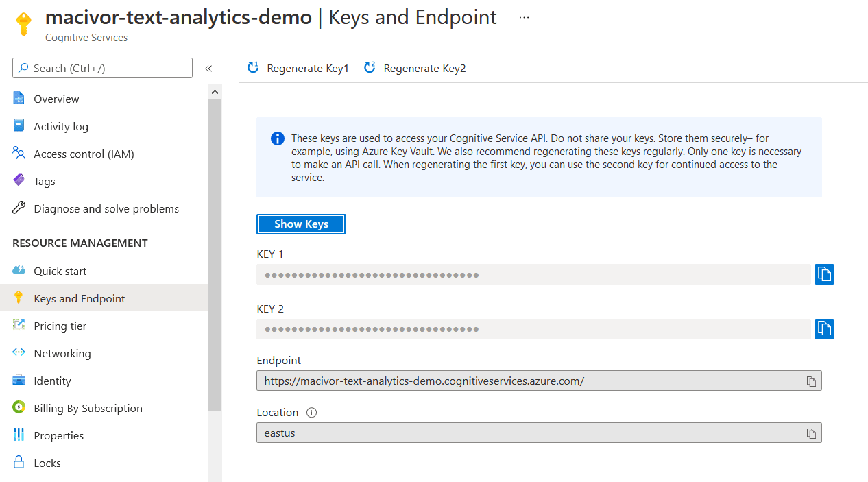868x482 pixels.
Task: Copy the eastus Location value
Action: click(x=811, y=433)
